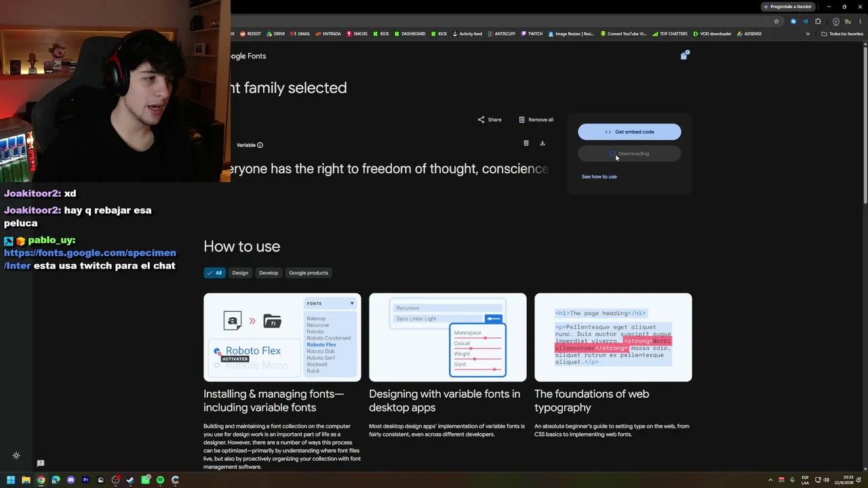Open The foundations of web typography title
Viewport: 868px width, 488px height.
(x=591, y=401)
